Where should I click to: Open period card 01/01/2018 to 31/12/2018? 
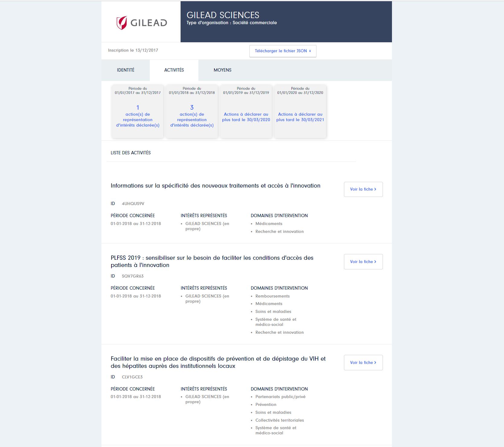pyautogui.click(x=192, y=111)
